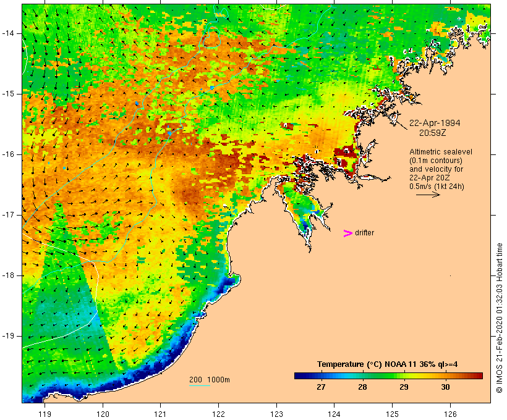Viewport: 507px width, 420px height.
Task: Click longitude axis label 120
Action: (103, 414)
